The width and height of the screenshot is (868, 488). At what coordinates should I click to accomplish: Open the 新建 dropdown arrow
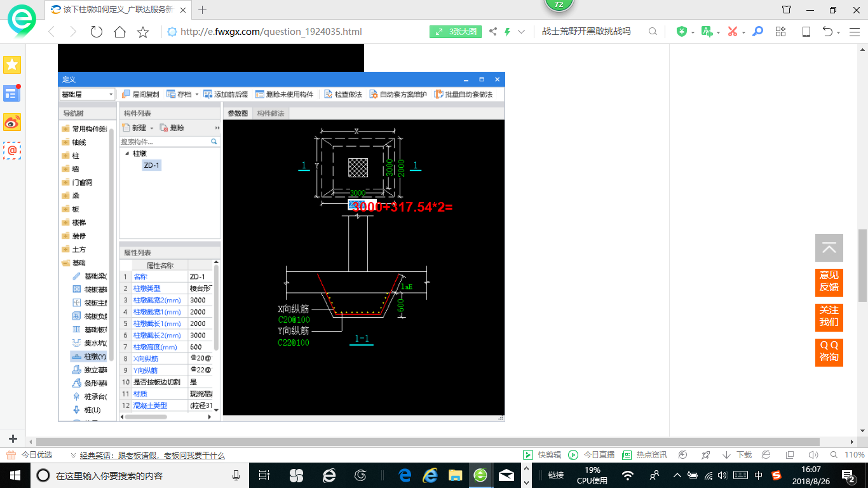tap(152, 128)
